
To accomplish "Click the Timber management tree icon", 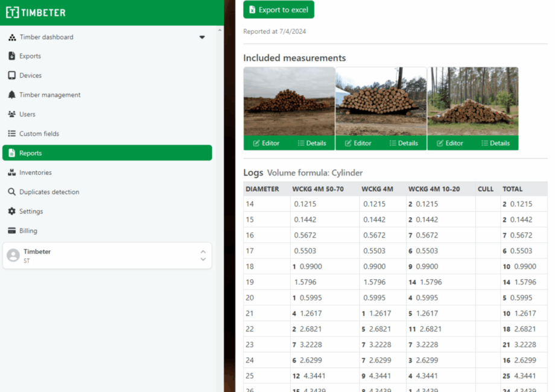I will pos(12,95).
